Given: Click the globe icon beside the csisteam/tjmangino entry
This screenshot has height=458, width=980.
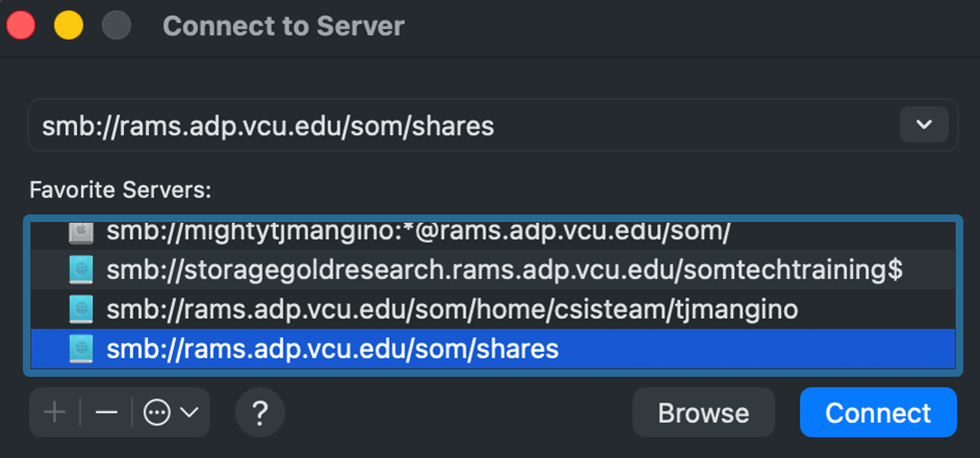Looking at the screenshot, I should (81, 309).
